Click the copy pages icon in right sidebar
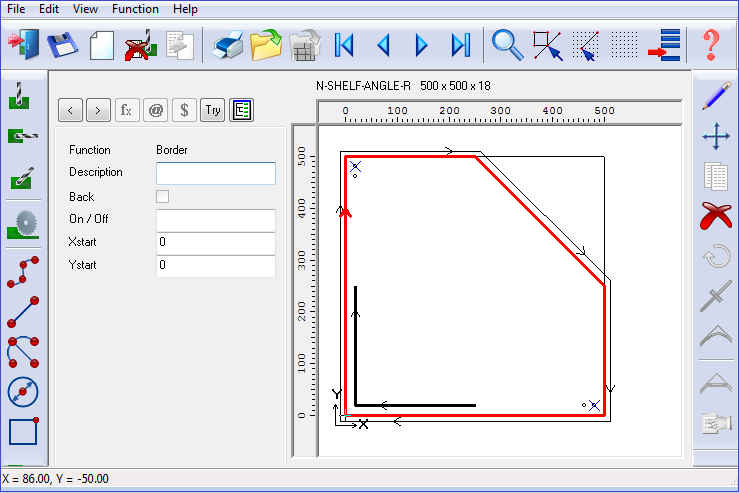The image size is (739, 493). pos(716,176)
